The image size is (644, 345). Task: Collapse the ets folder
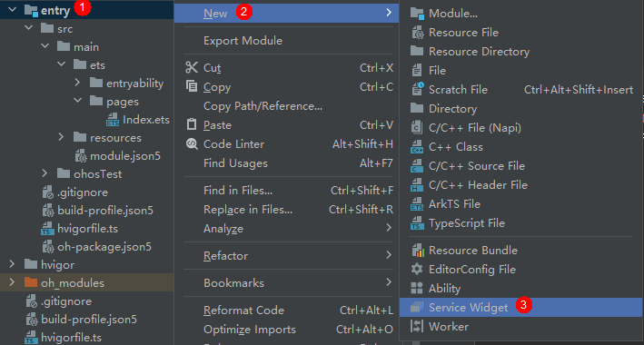61,64
